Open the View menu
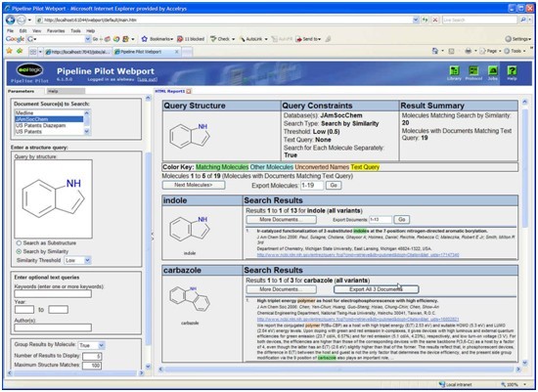 pyautogui.click(x=37, y=30)
